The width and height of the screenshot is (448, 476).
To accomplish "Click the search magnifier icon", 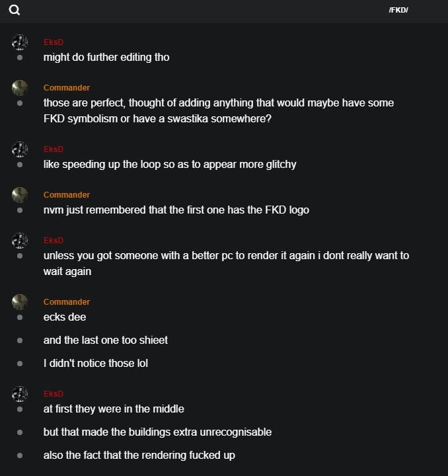I will [15, 10].
